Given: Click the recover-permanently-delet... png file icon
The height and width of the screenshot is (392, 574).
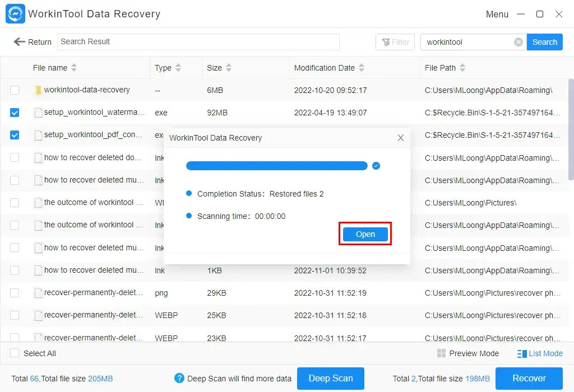Looking at the screenshot, I should [38, 293].
